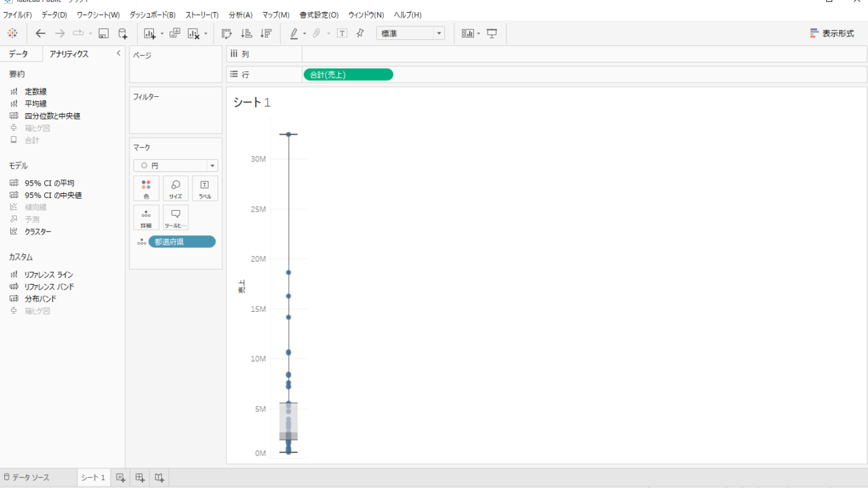Open the データ(D) menu
The width and height of the screenshot is (868, 488).
click(x=54, y=15)
